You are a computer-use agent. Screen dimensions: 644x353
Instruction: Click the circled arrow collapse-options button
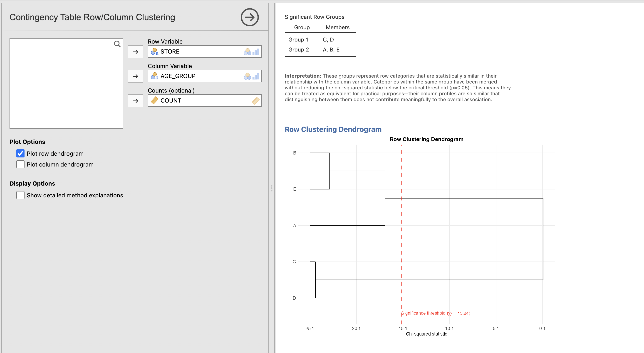[x=249, y=17]
